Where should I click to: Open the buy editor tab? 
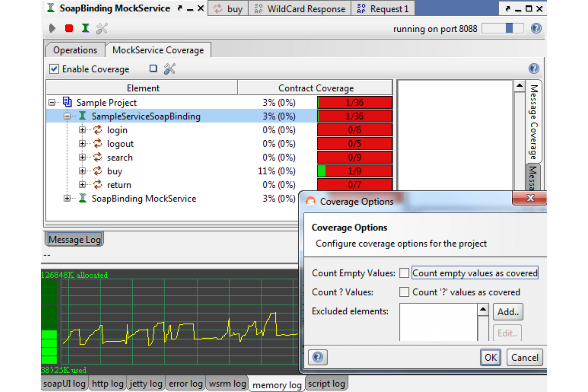[228, 8]
